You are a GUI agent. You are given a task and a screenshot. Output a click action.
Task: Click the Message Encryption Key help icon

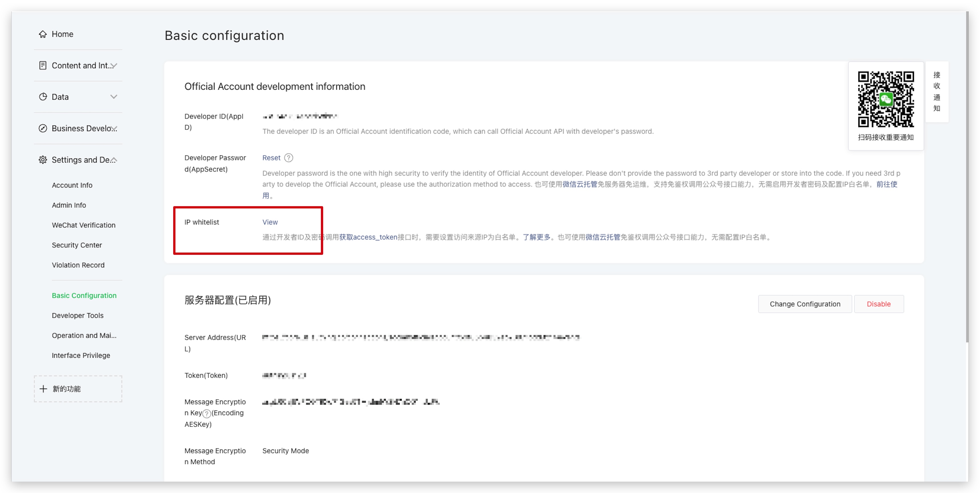click(207, 414)
